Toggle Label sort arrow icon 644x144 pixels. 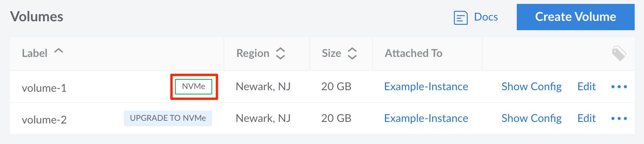pyautogui.click(x=58, y=51)
